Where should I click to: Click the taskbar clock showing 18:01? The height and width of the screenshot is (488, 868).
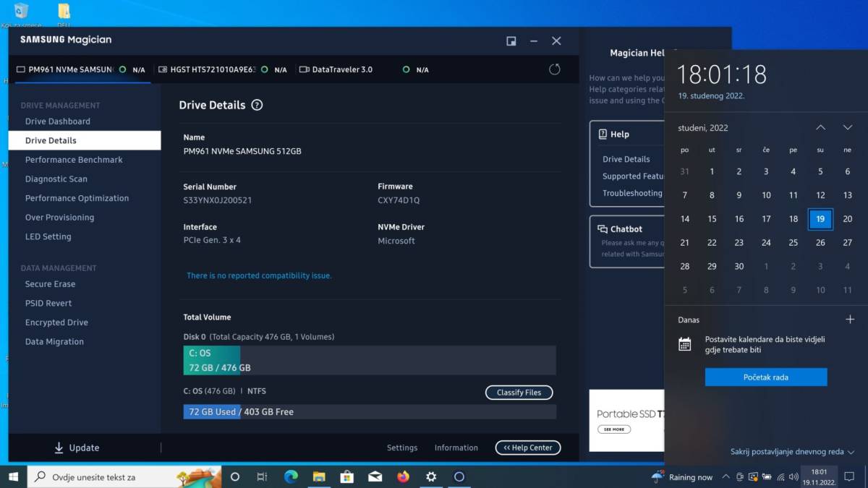pos(819,476)
